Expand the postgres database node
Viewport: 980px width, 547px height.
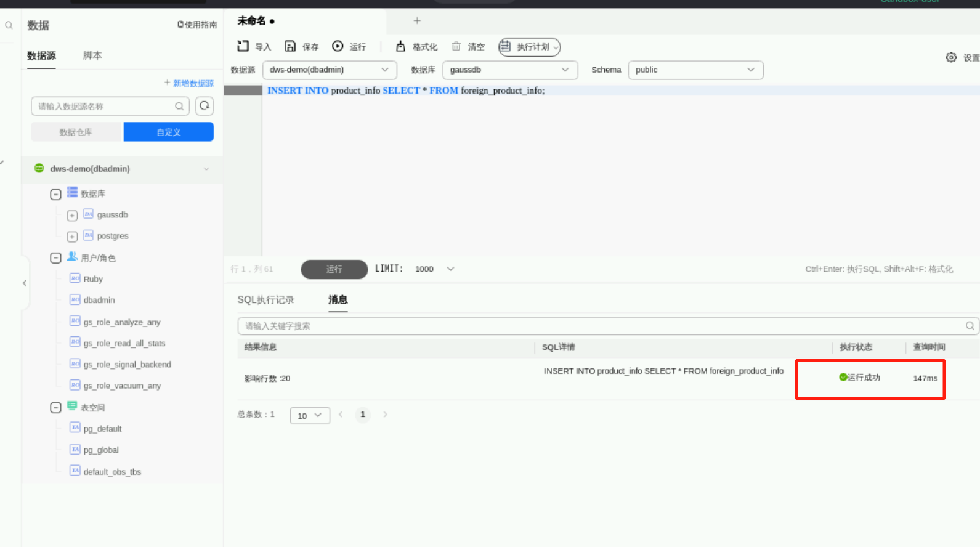(x=72, y=236)
